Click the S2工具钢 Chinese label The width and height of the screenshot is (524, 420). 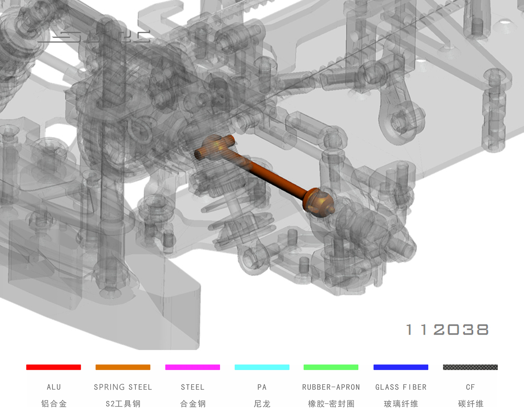point(123,404)
